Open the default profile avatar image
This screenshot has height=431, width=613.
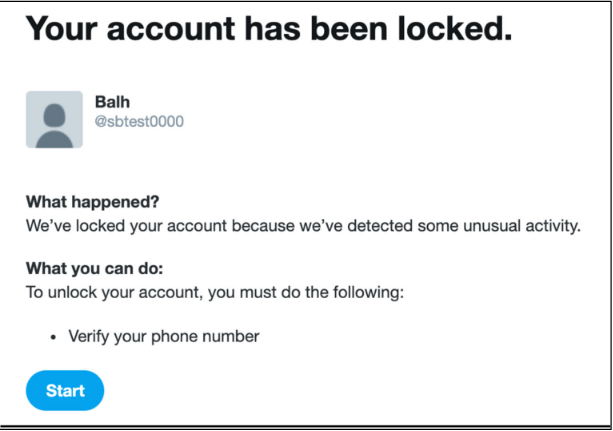point(54,120)
